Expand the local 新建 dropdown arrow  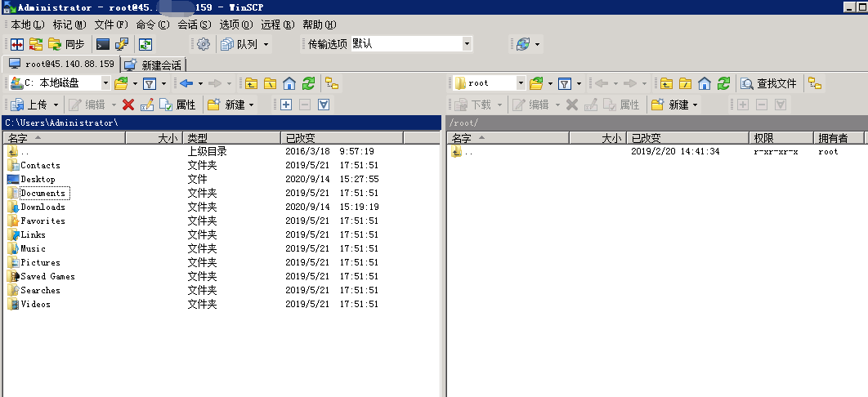pos(251,105)
